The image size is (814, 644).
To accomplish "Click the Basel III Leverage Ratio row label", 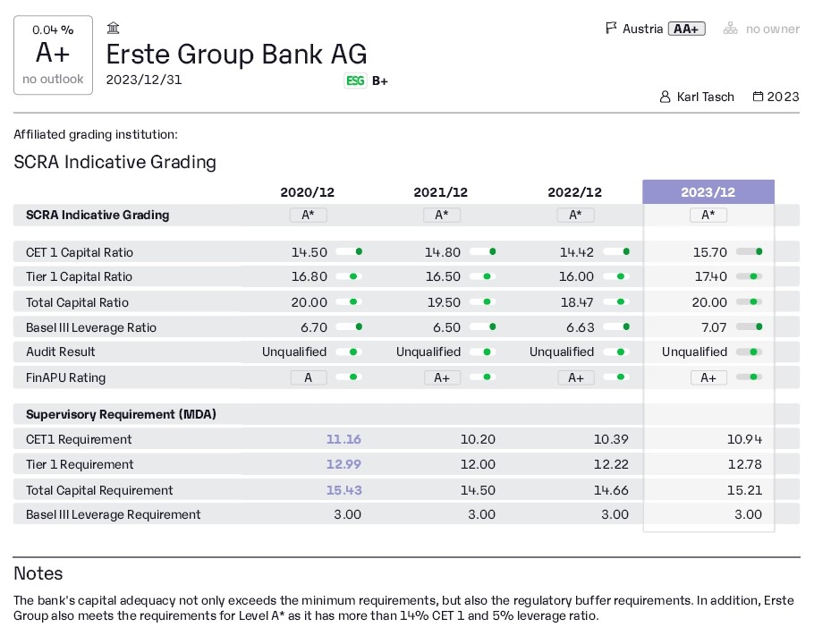I will pos(91,327).
